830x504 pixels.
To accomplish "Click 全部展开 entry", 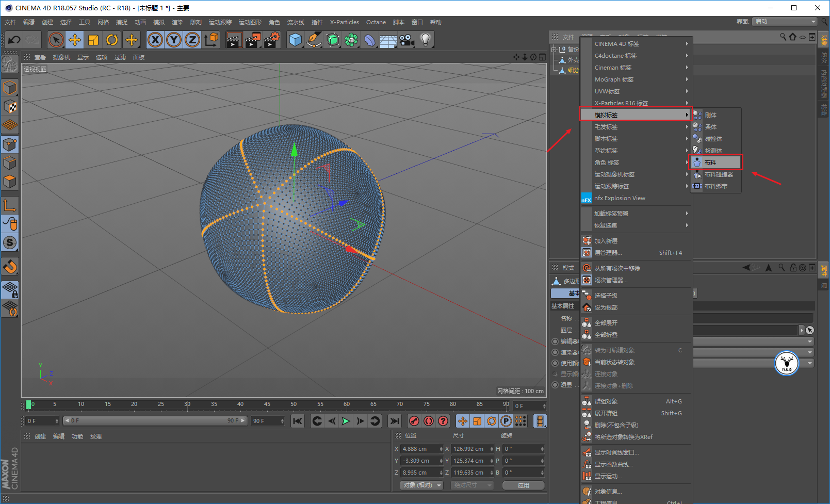I will point(636,323).
